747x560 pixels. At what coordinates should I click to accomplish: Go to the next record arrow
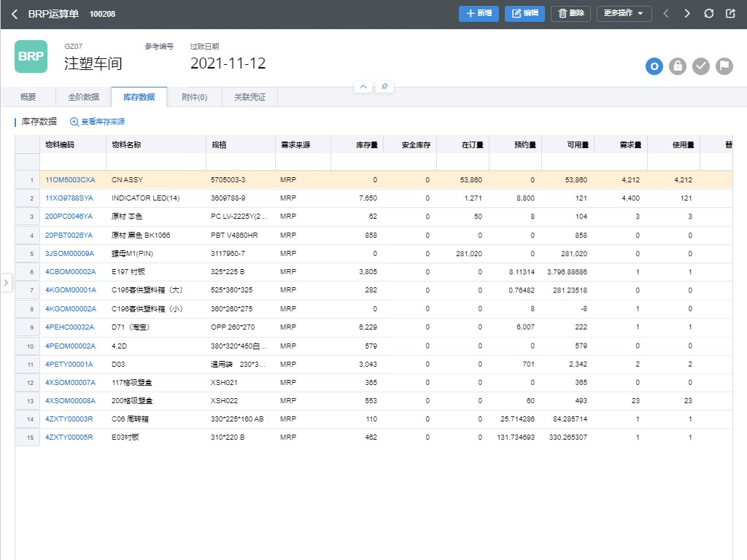pyautogui.click(x=687, y=13)
